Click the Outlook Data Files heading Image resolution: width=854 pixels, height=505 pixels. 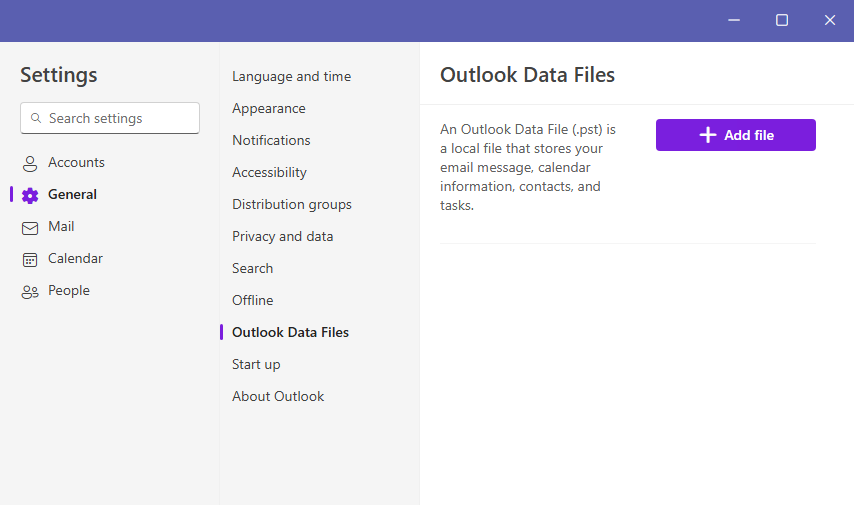pyautogui.click(x=527, y=75)
